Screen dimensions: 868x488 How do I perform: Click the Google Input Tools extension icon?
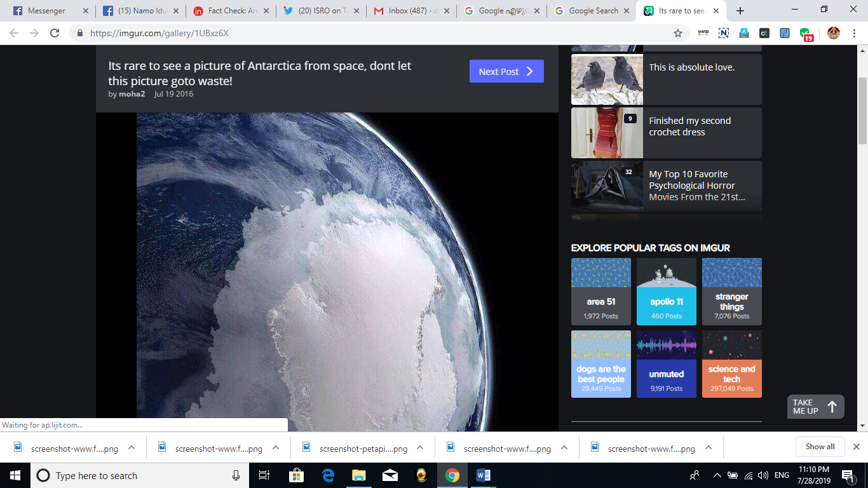pyautogui.click(x=744, y=33)
